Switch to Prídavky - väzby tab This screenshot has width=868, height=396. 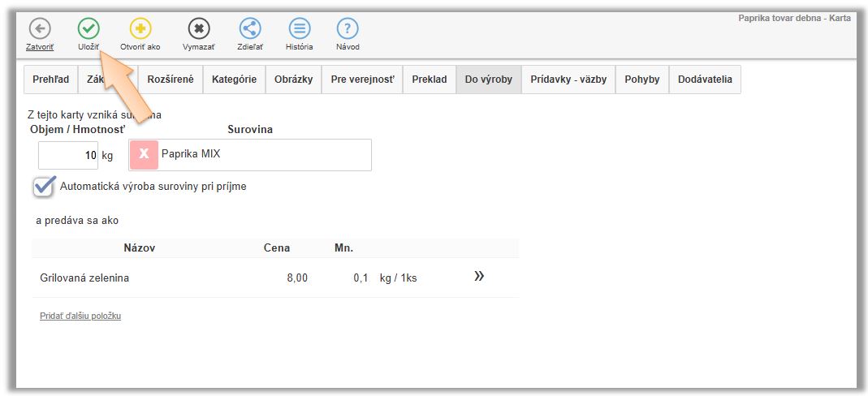point(568,80)
